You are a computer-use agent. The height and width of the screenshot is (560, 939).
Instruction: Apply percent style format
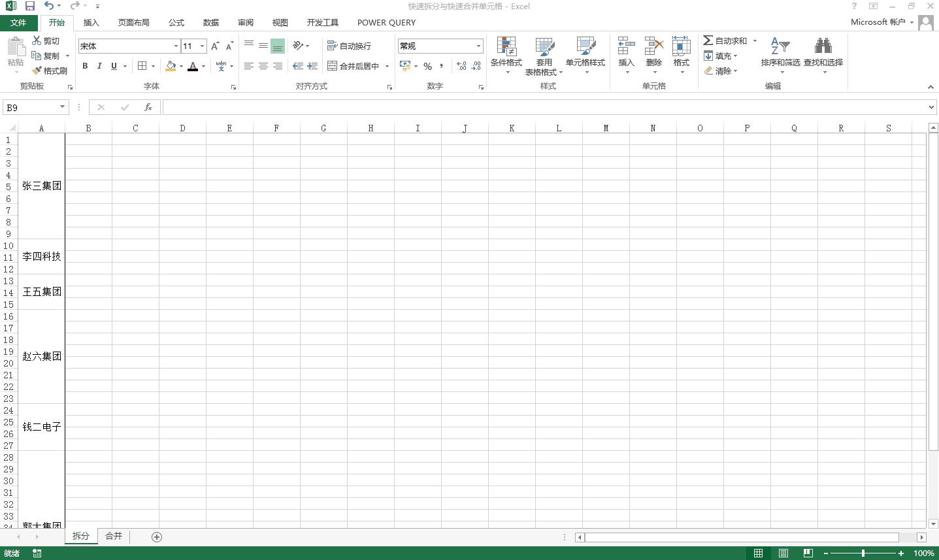(427, 66)
